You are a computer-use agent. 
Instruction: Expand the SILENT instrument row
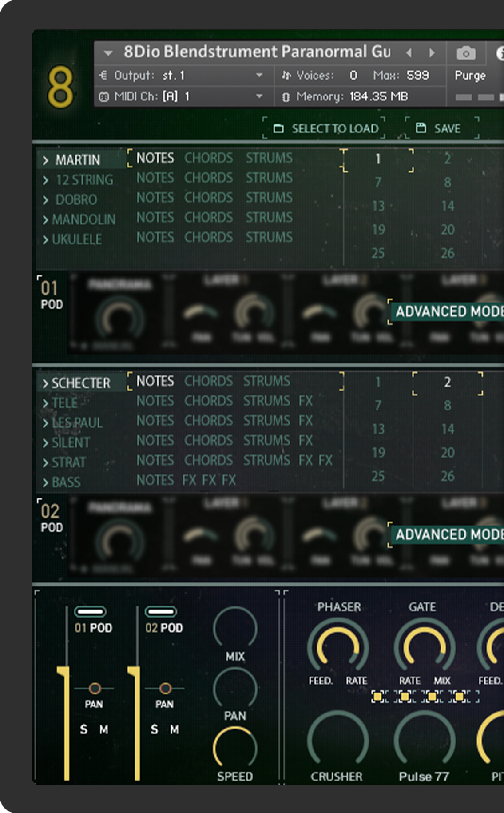45,443
